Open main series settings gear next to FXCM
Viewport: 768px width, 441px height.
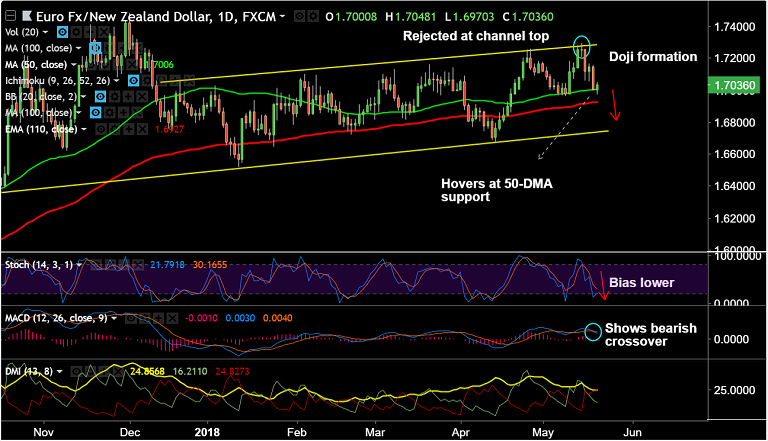[312, 16]
